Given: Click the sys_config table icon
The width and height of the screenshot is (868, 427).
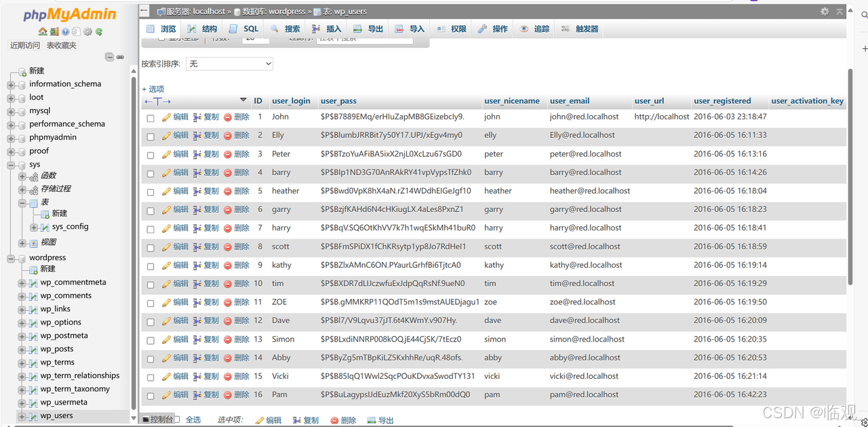Looking at the screenshot, I should (x=44, y=227).
